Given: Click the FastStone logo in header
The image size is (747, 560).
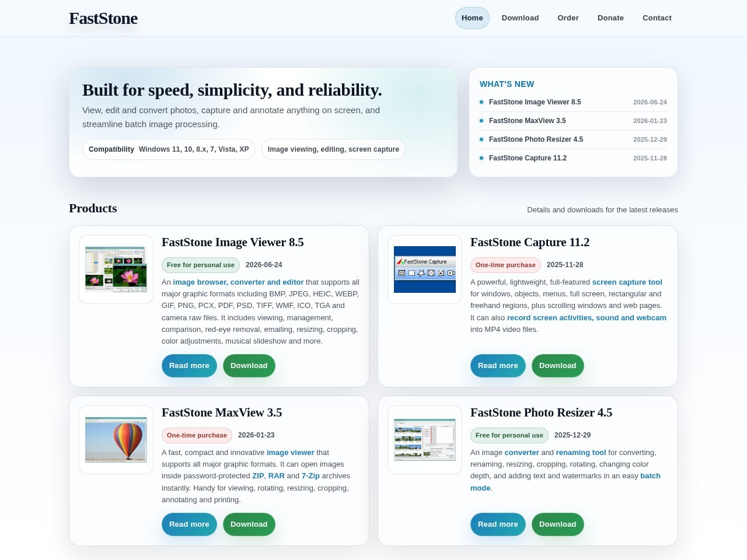Looking at the screenshot, I should click(103, 18).
